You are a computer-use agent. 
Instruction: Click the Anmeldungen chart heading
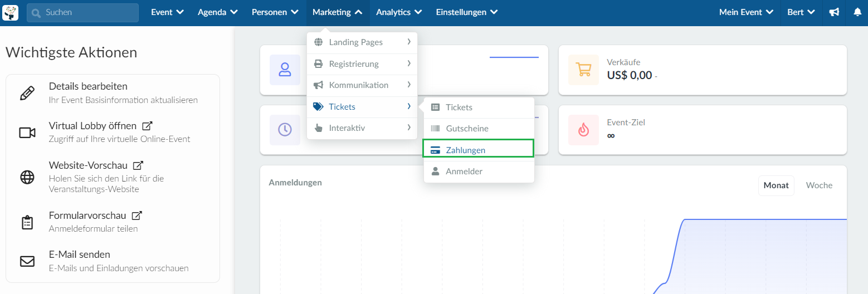point(295,183)
